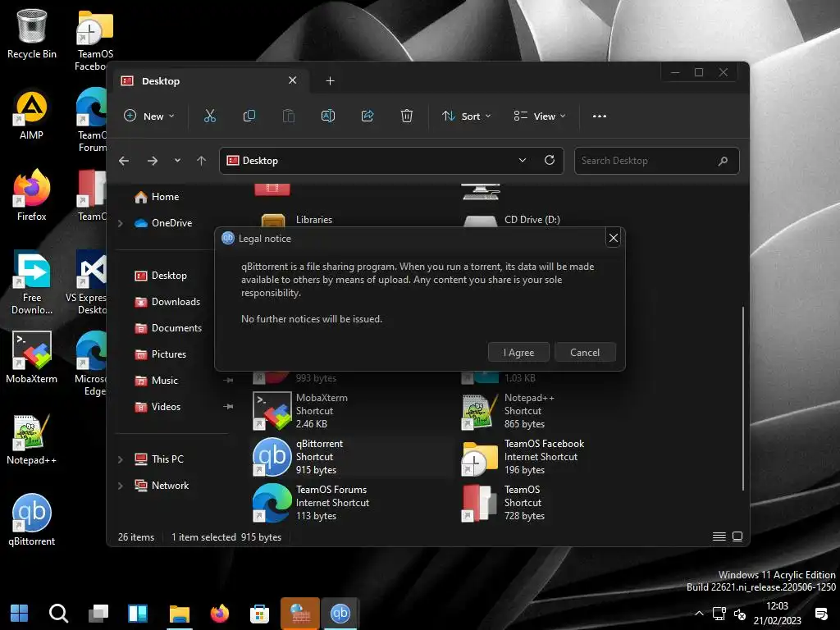Go up one folder level

tap(202, 161)
